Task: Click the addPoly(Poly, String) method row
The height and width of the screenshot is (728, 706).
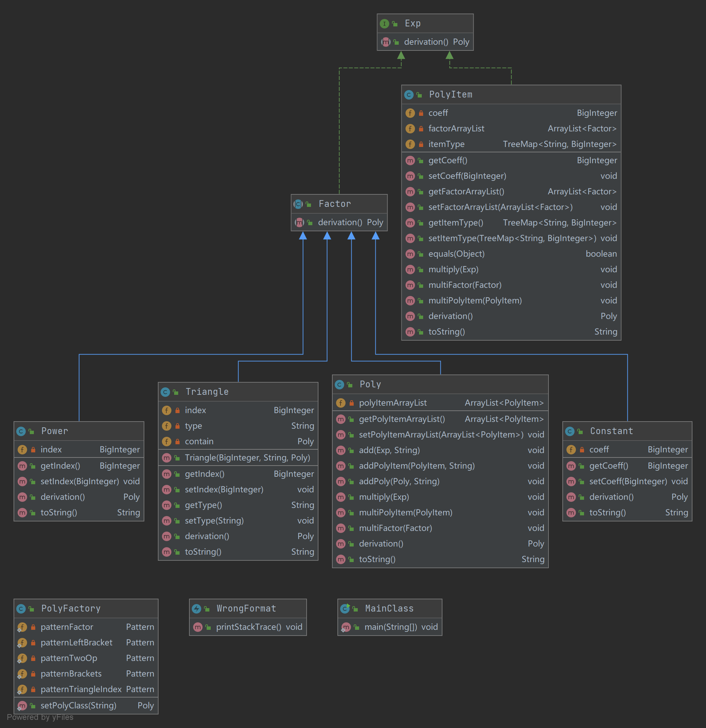Action: click(399, 481)
